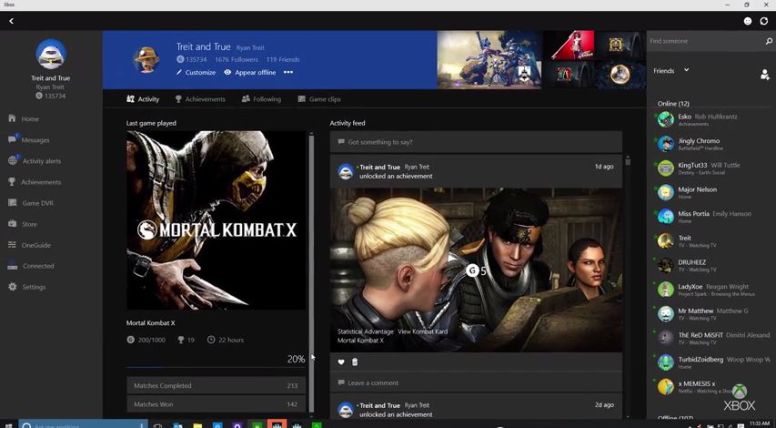Image resolution: width=776 pixels, height=428 pixels.
Task: Click the Windows Start button
Action: [8, 425]
